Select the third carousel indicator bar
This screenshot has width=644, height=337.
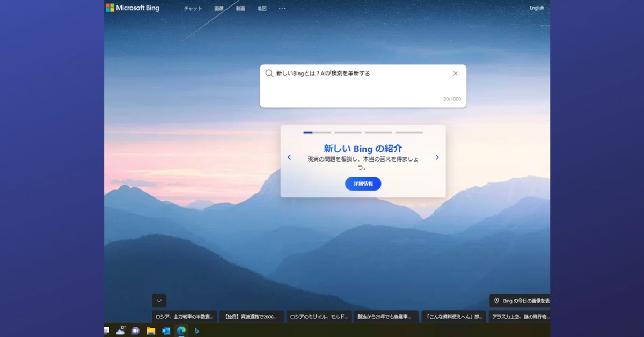378,132
